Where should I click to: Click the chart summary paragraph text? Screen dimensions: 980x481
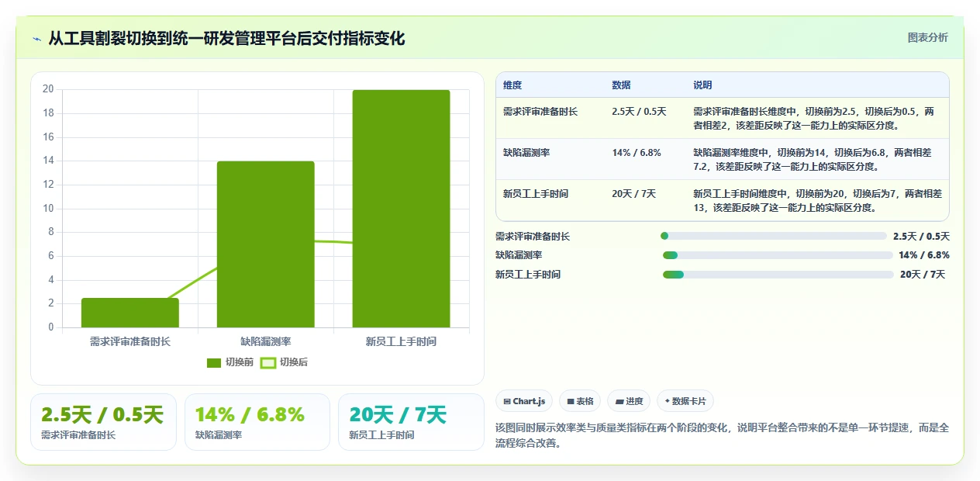722,435
